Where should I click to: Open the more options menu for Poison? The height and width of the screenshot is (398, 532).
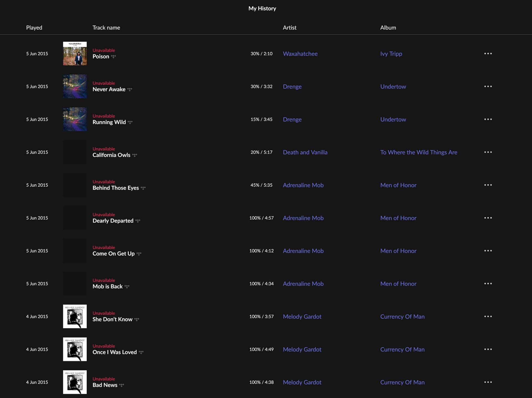point(488,54)
